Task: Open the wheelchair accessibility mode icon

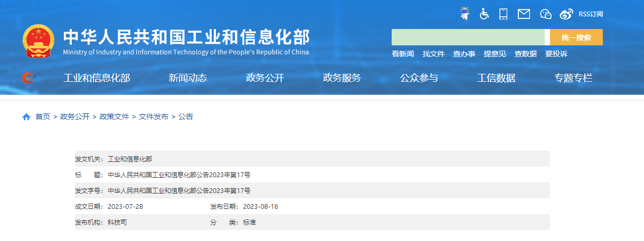Action: click(x=484, y=14)
